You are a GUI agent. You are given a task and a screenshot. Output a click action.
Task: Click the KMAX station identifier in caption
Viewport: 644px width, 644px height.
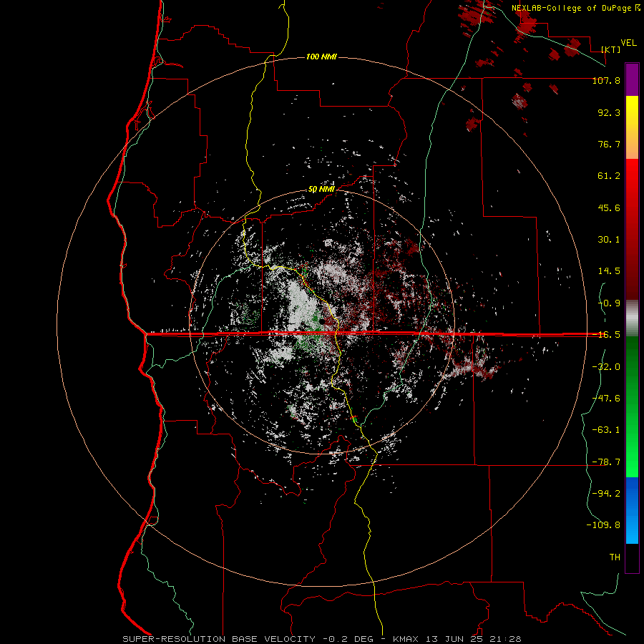point(407,639)
